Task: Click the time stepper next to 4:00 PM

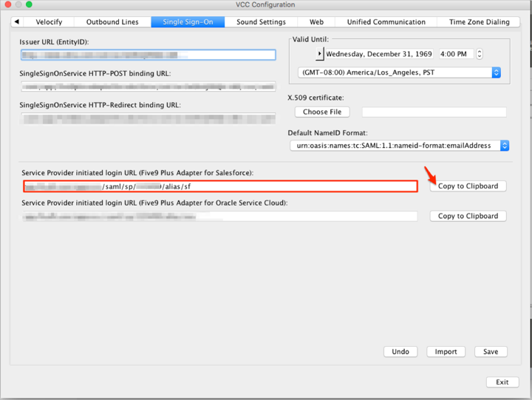Action: tap(480, 54)
